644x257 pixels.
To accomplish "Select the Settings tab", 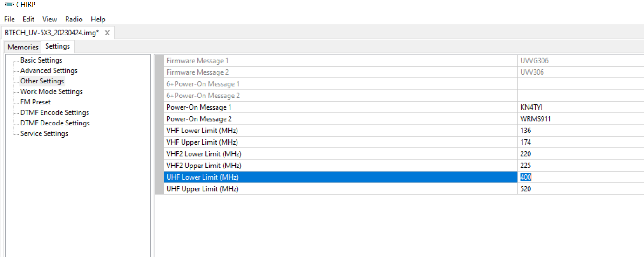I will click(x=58, y=46).
